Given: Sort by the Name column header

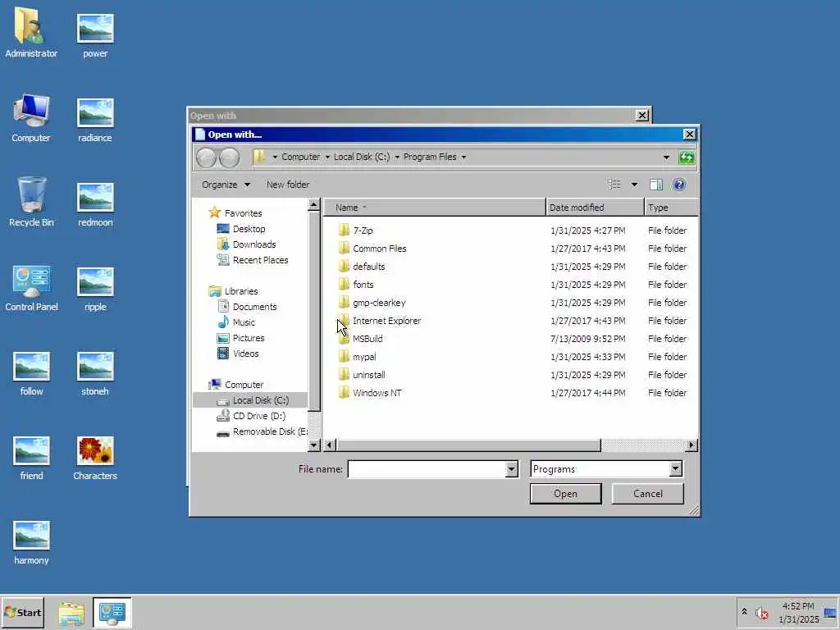Looking at the screenshot, I should pos(435,208).
